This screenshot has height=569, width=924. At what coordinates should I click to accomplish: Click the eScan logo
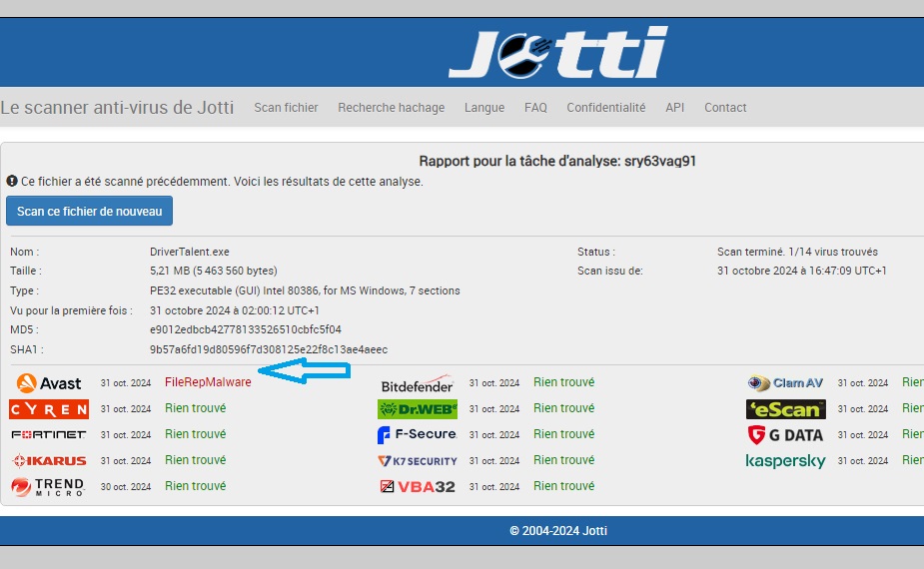point(785,409)
